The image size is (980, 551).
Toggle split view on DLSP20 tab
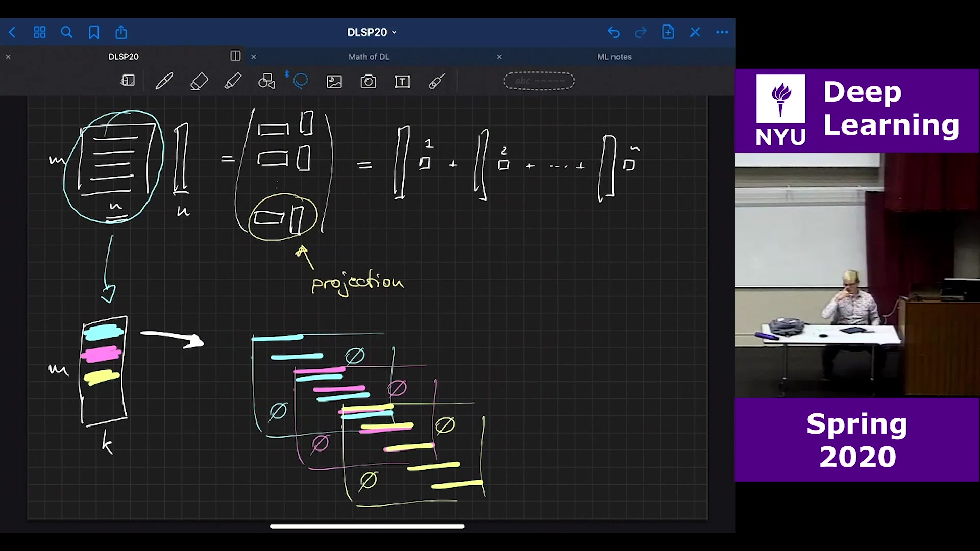(x=235, y=56)
